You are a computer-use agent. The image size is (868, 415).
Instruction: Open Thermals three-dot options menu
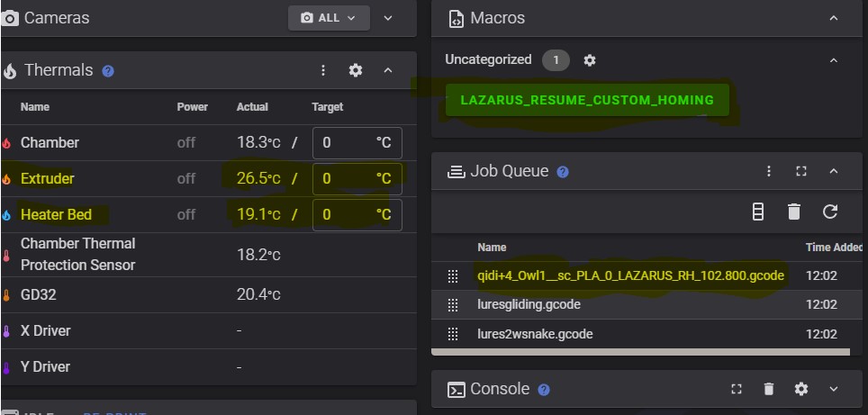click(323, 70)
